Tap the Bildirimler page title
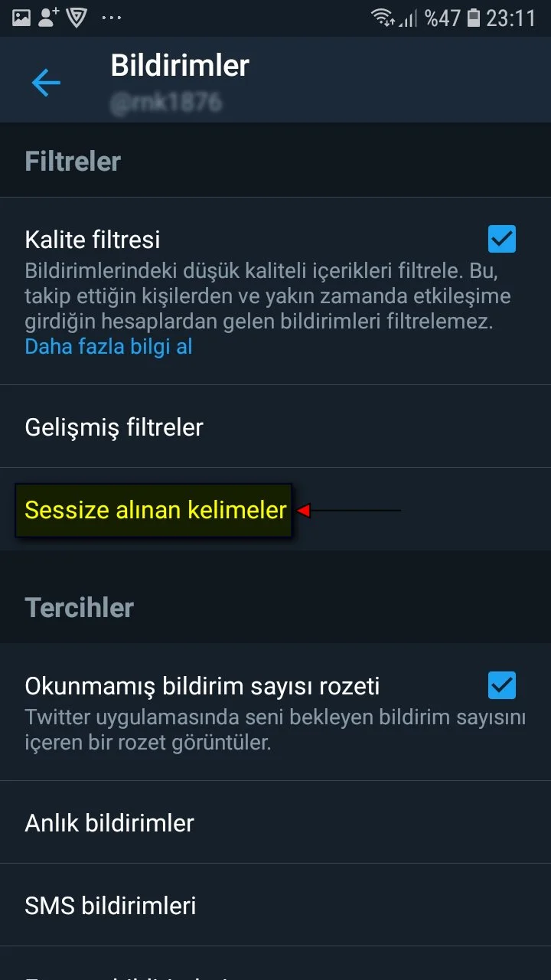The image size is (551, 980). click(180, 66)
